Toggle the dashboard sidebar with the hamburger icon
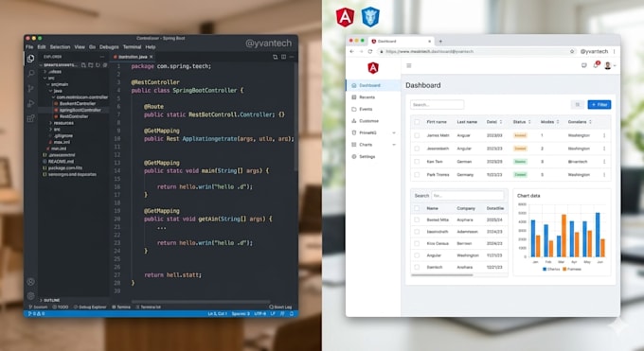644x351 pixels. click(x=409, y=65)
